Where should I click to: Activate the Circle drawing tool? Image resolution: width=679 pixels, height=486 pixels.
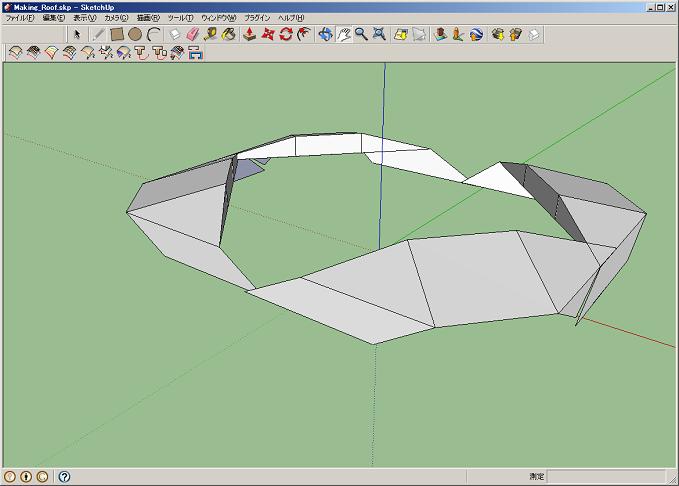point(134,34)
